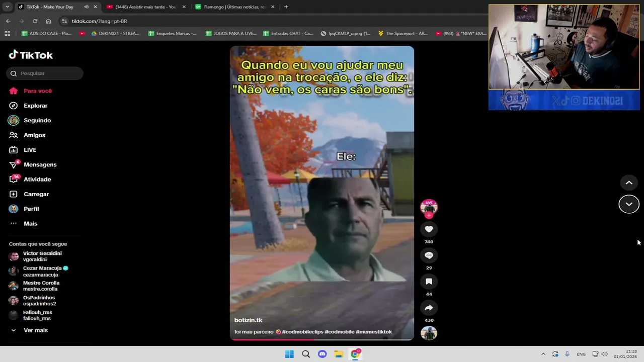Open the creator's LIVE avatar

tap(429, 207)
